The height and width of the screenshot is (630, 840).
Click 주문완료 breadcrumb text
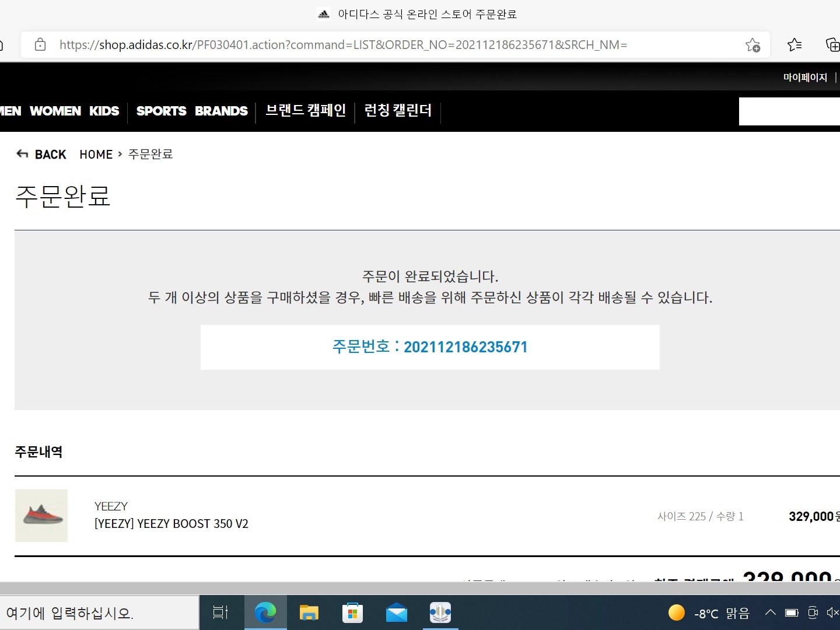(150, 154)
